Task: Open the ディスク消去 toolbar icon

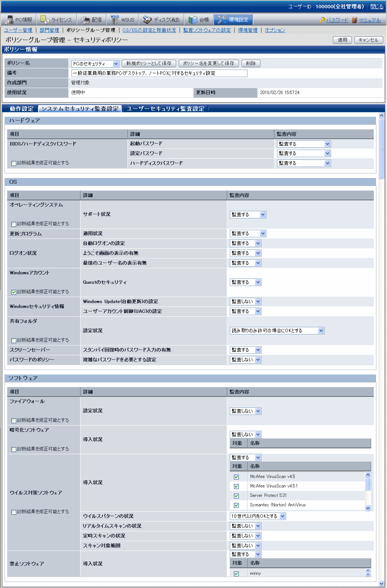Action: click(147, 20)
